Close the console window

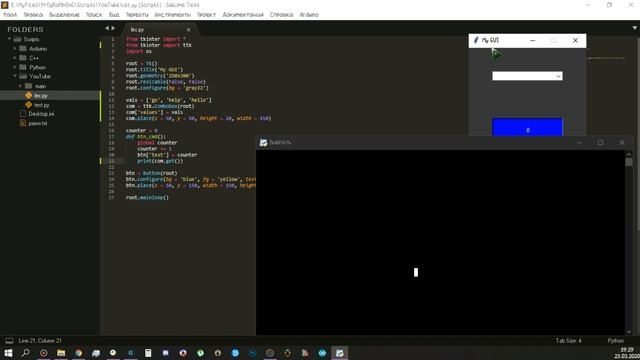622,142
